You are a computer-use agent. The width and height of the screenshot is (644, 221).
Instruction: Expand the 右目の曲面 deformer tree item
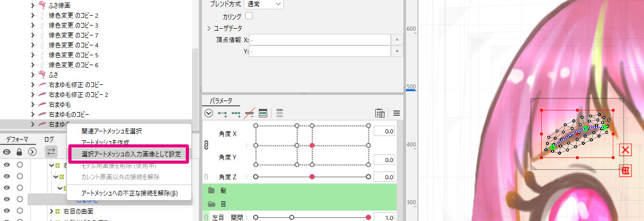tap(51, 211)
